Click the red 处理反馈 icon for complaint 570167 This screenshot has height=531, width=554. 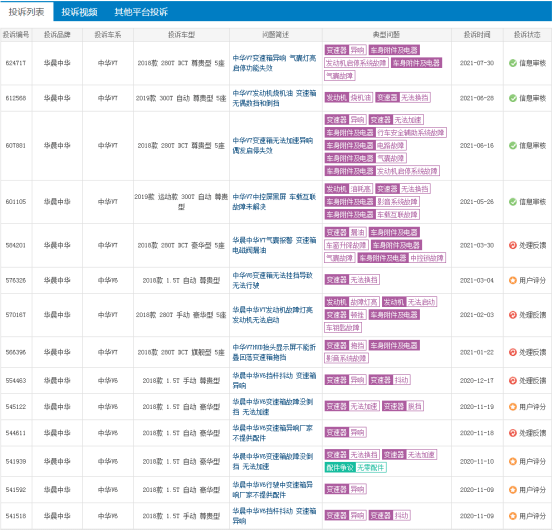(x=513, y=314)
